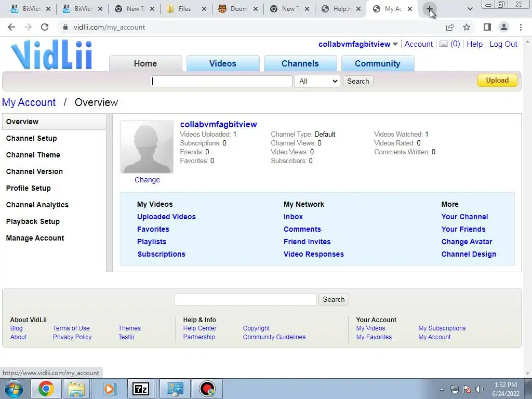Click the site lock icon
This screenshot has height=399, width=532.
(65, 27)
